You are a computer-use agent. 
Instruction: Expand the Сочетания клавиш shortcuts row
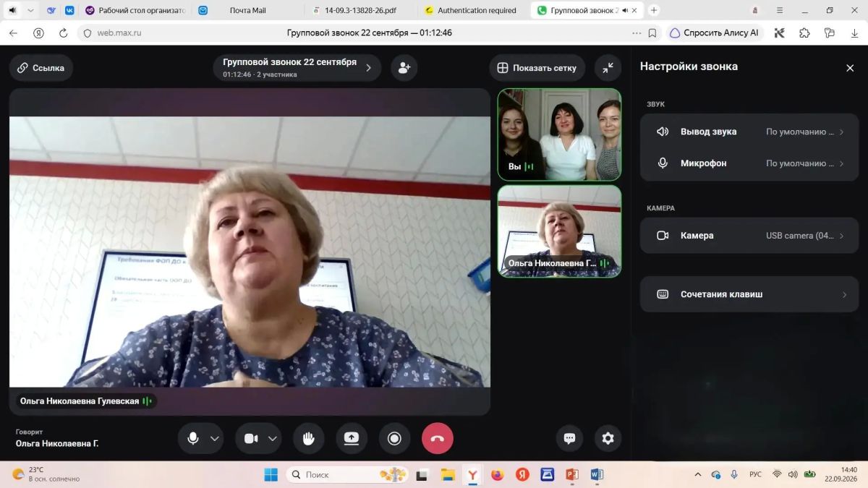click(749, 294)
